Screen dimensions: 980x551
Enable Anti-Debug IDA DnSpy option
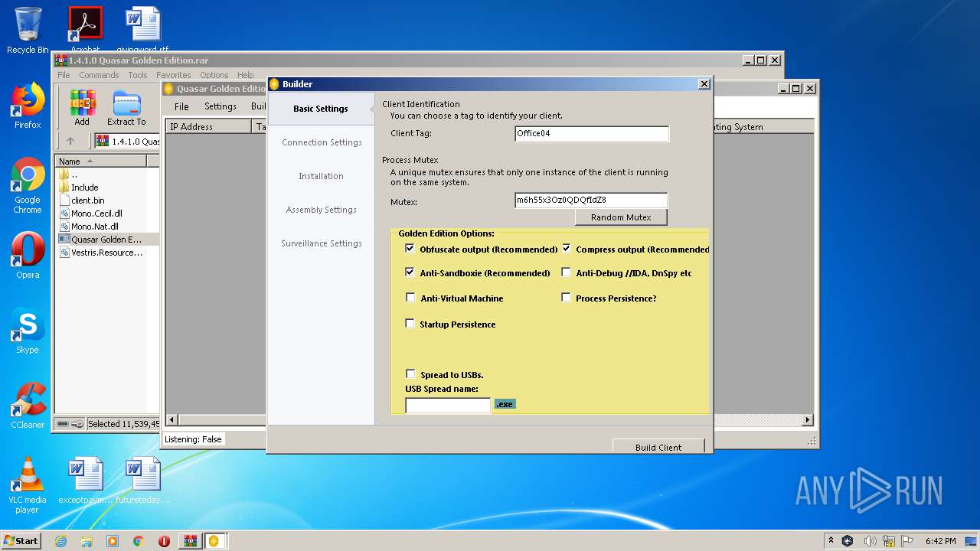[x=567, y=272]
